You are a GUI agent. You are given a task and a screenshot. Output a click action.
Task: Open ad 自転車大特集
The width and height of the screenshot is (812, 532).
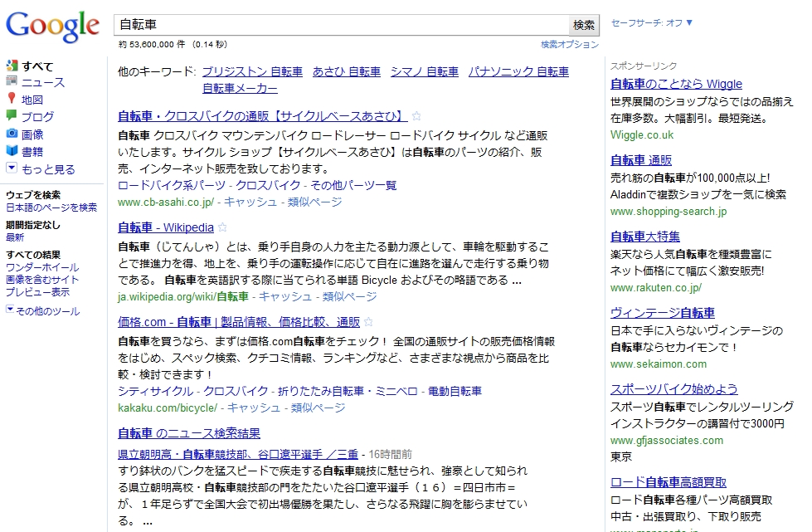point(644,237)
